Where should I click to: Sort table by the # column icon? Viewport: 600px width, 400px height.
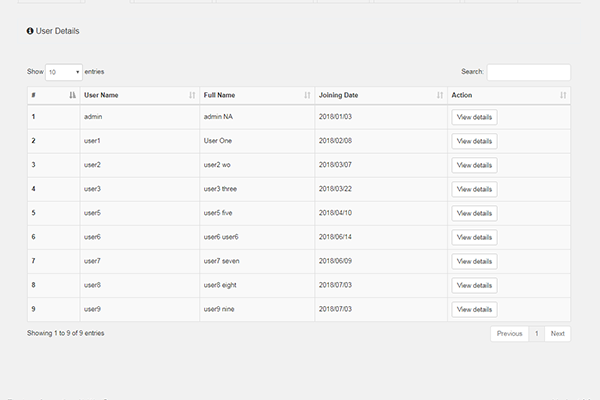point(72,95)
